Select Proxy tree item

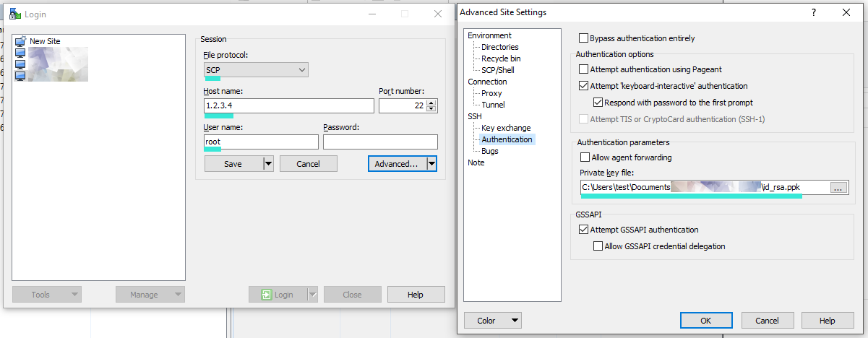pyautogui.click(x=491, y=93)
